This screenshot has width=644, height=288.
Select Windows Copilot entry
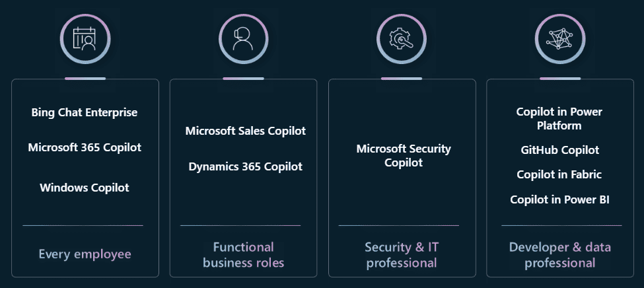click(x=85, y=188)
